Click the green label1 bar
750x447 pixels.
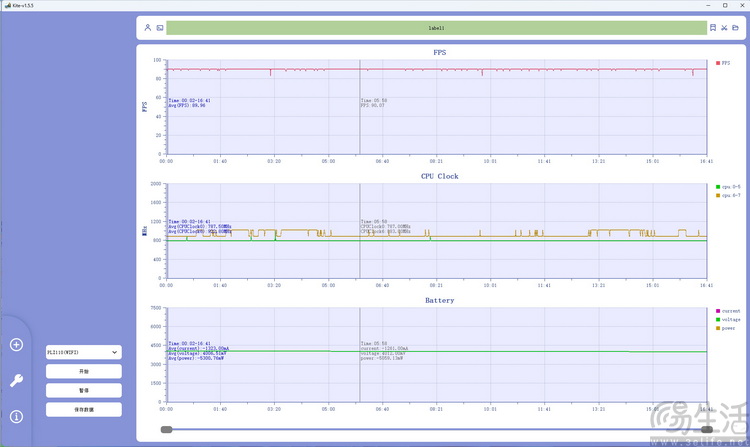[436, 28]
